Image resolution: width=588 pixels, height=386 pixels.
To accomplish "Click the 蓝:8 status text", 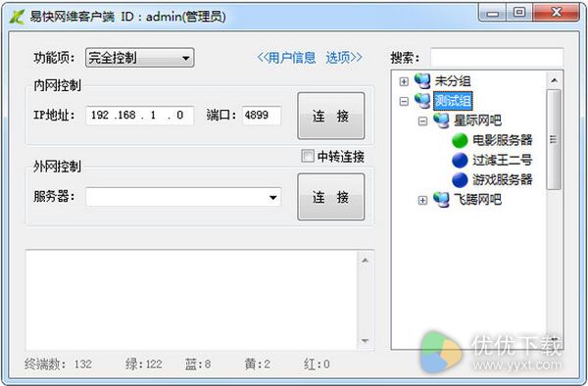I will click(x=198, y=364).
